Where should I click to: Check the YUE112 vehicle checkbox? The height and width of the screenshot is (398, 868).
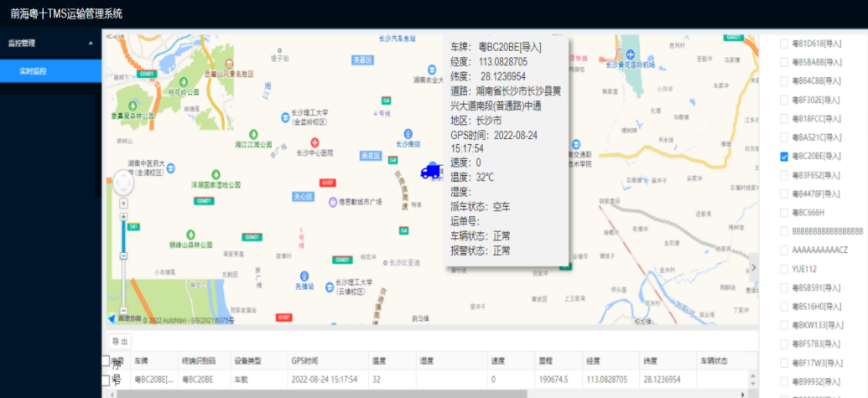tap(784, 269)
